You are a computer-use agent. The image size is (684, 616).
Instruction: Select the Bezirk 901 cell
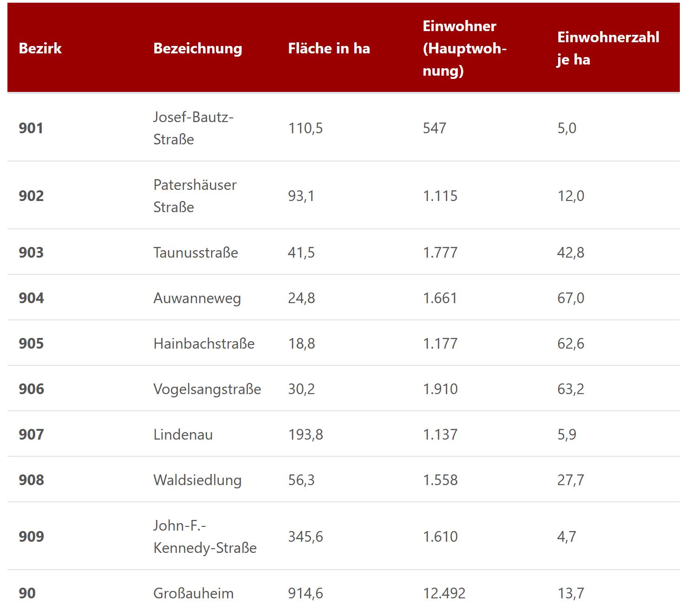(x=31, y=128)
